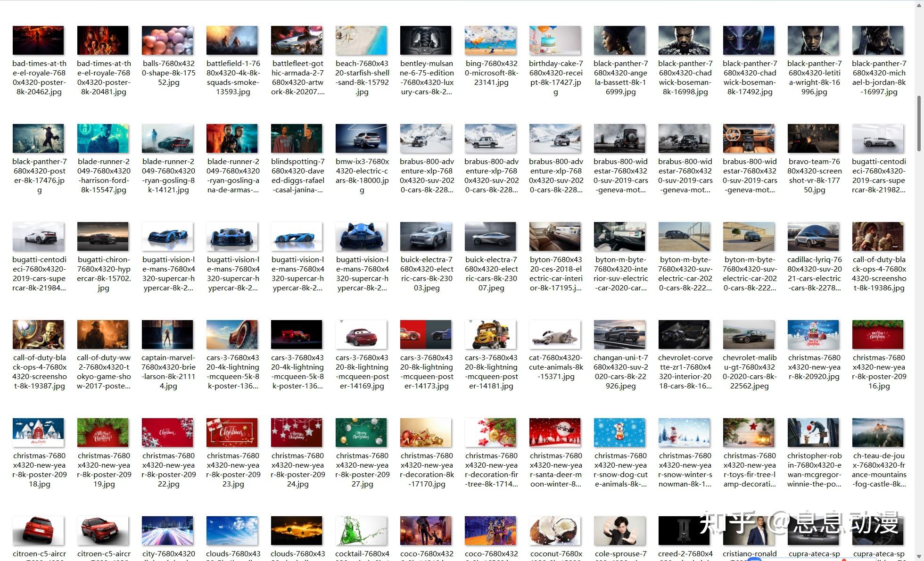924x561 pixels.
Task: Select the balls-7680x4320-shape-8k wallpaper
Action: point(167,40)
